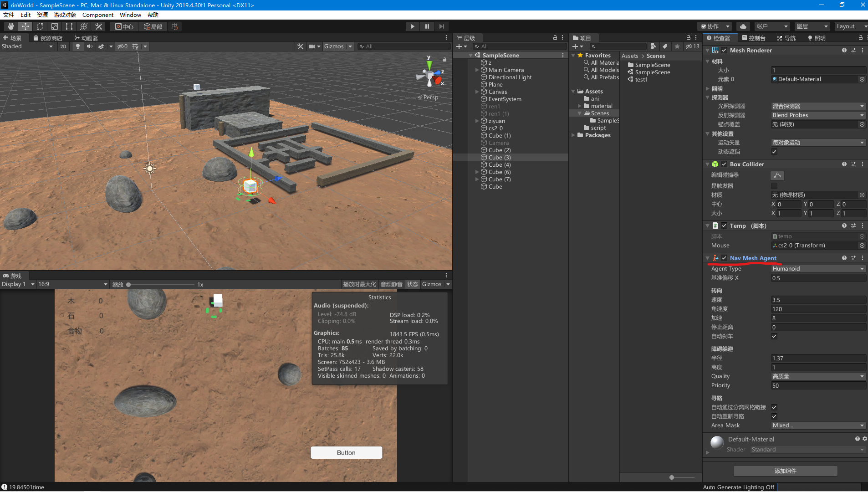This screenshot has height=492, width=868.
Task: Click the Step frame button
Action: 441,26
